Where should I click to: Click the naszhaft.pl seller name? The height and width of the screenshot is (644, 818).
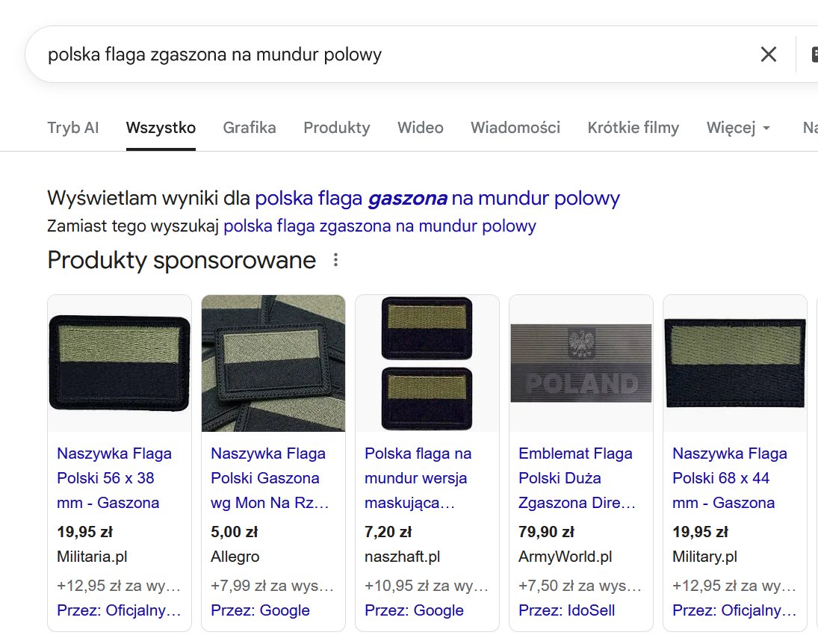[402, 557]
